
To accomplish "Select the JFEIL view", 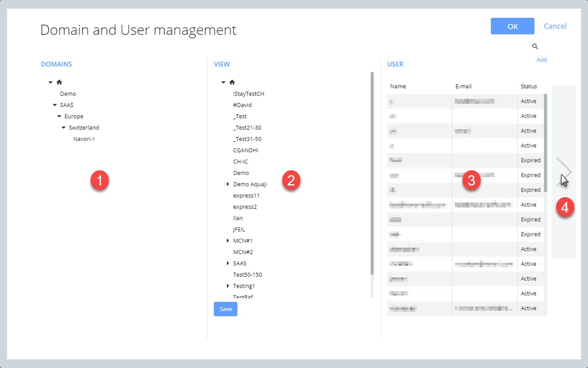I will (x=239, y=230).
